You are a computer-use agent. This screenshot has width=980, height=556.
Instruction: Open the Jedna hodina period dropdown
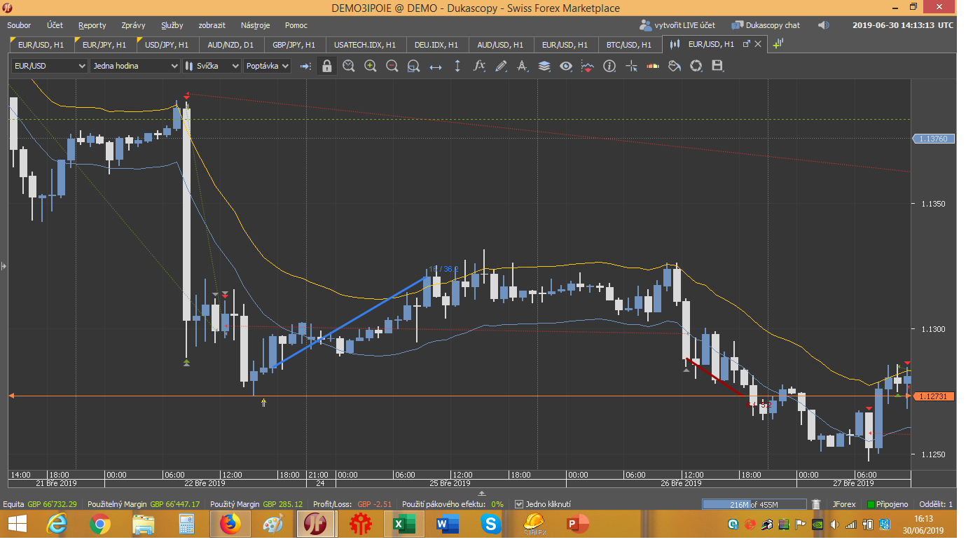click(135, 66)
